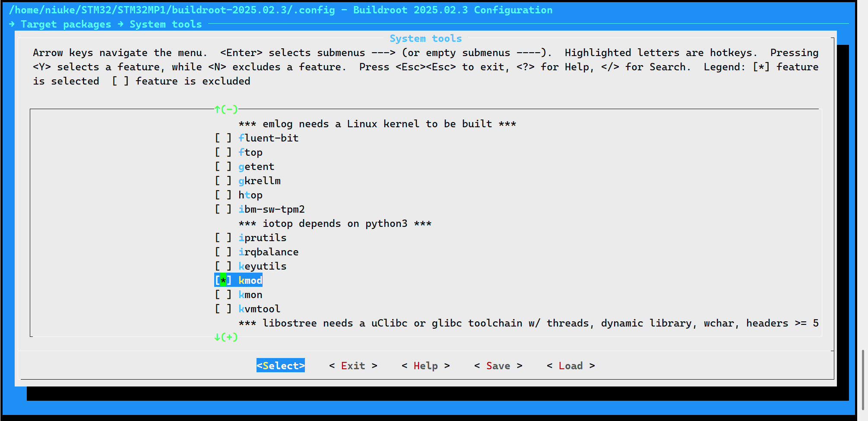Select the irqbalance package label
This screenshot has width=868, height=421.
click(269, 252)
